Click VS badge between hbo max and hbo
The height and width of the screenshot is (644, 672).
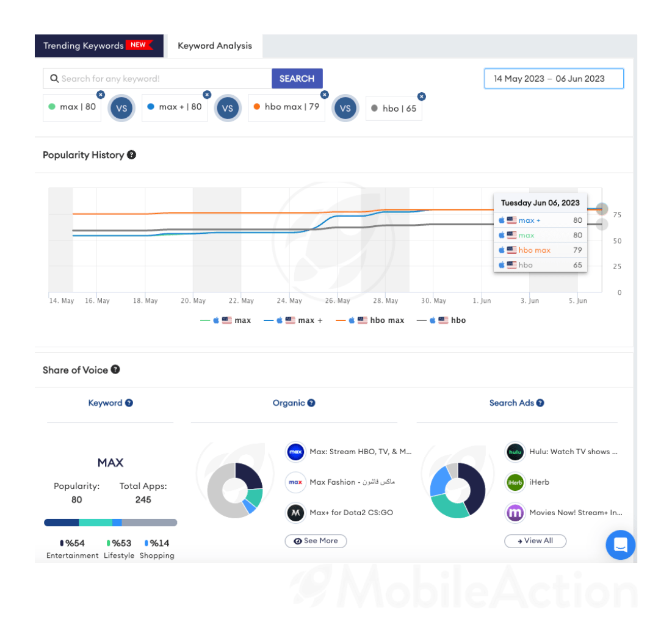(345, 108)
